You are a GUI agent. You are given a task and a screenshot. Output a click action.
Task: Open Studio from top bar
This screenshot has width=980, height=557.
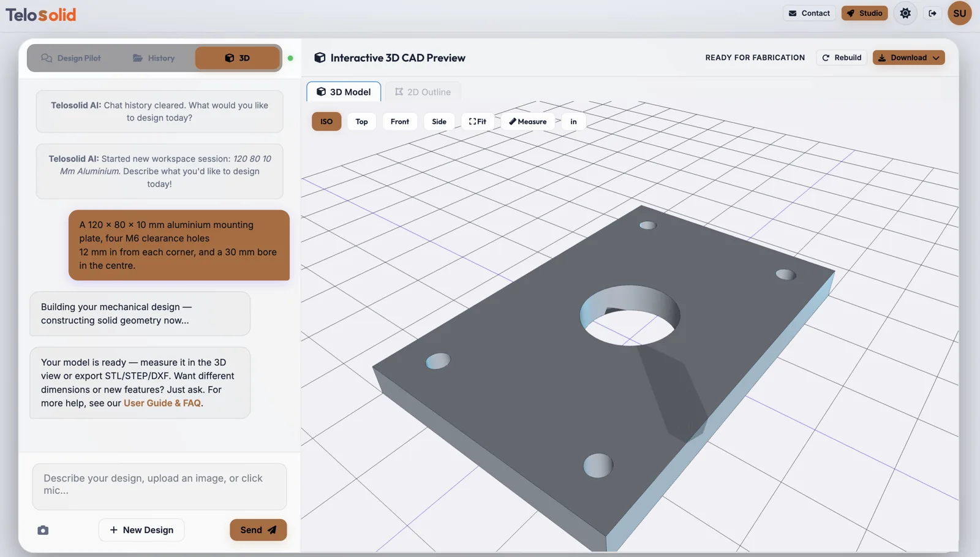pyautogui.click(x=864, y=13)
